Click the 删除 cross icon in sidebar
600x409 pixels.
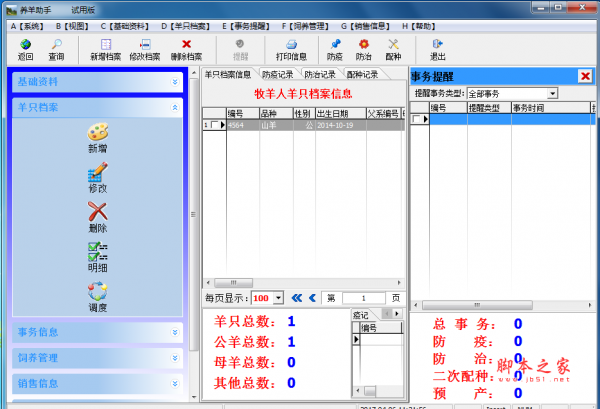[x=98, y=212]
